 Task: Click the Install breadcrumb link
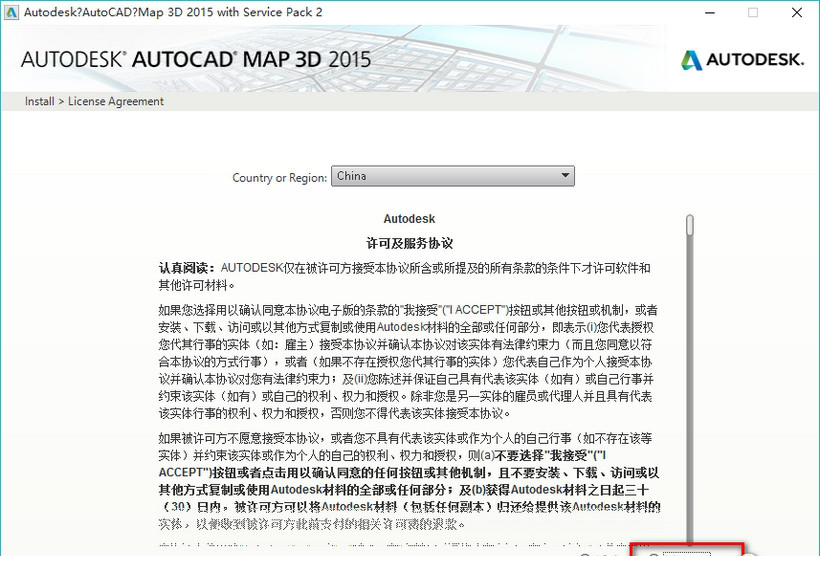pos(39,101)
